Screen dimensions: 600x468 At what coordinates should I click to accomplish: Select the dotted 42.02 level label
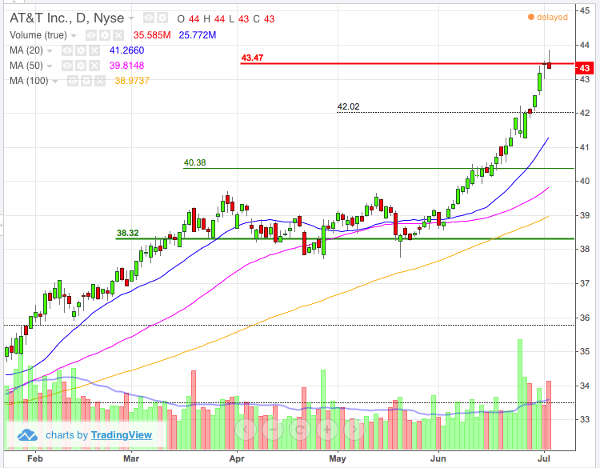(x=348, y=107)
